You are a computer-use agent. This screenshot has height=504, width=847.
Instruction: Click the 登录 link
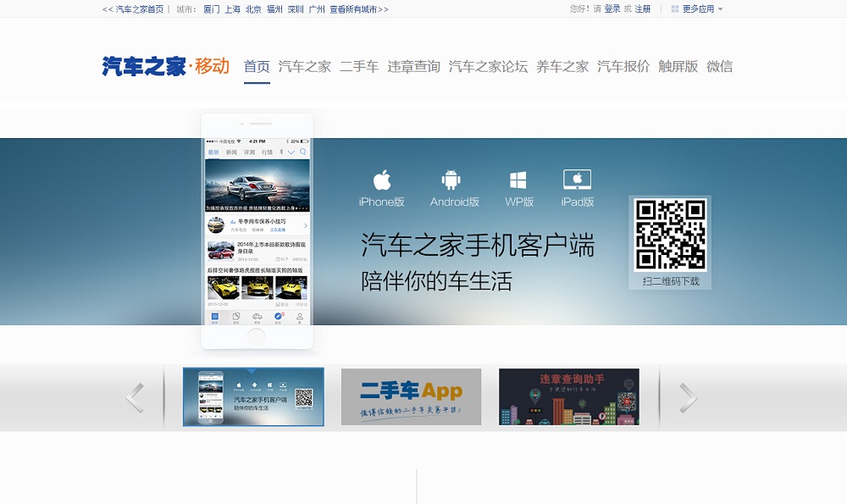tap(612, 9)
